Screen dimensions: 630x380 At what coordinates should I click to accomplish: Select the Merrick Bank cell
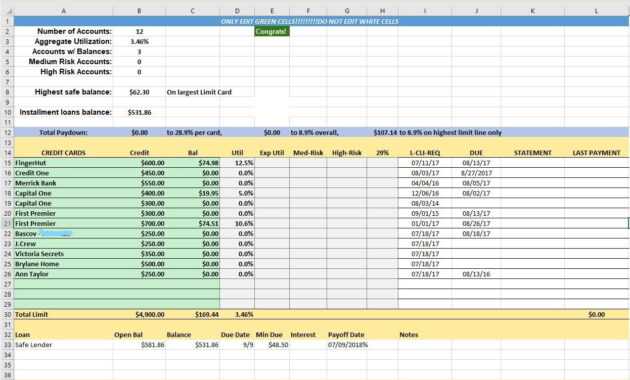coord(63,183)
